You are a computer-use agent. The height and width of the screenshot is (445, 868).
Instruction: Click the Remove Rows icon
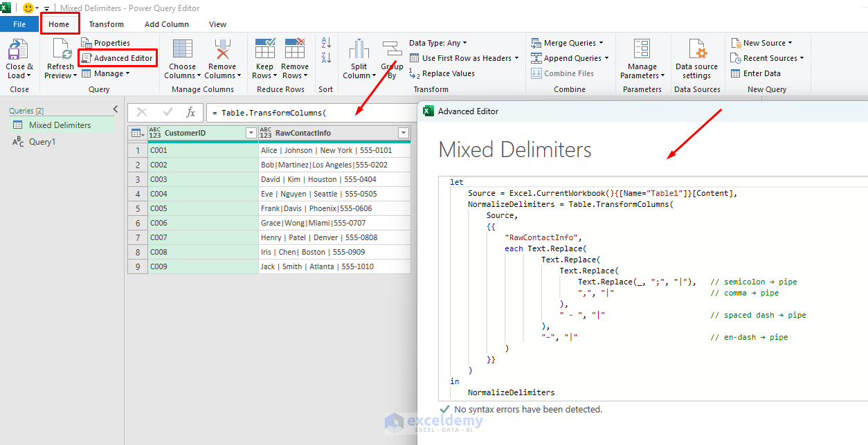tap(295, 49)
